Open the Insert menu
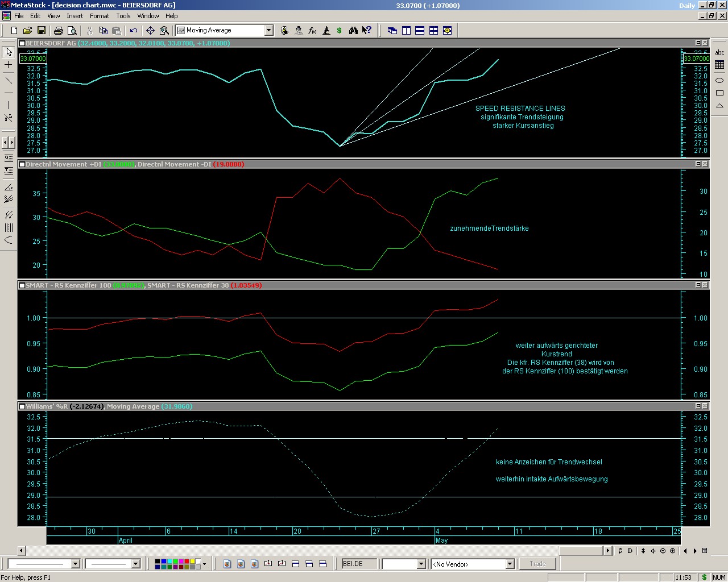728x582 pixels. (x=75, y=16)
